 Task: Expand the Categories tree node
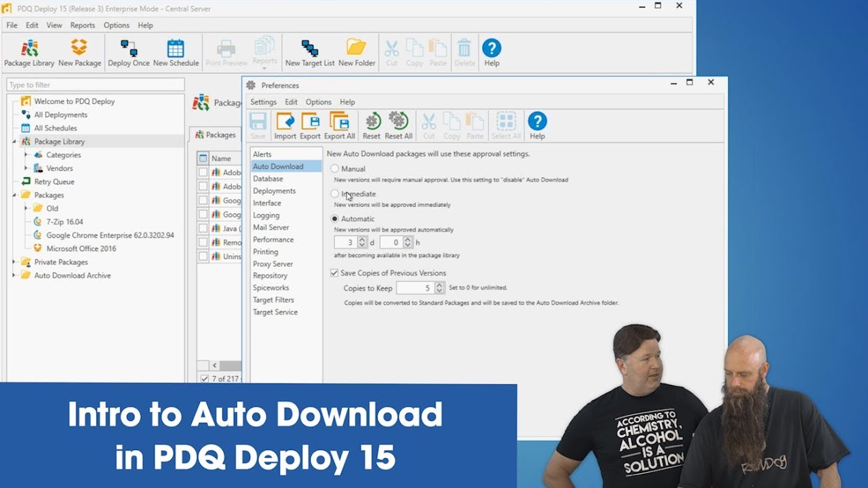click(26, 155)
